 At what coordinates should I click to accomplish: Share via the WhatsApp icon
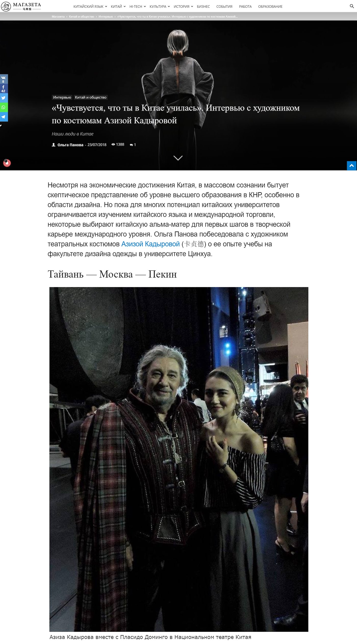pos(4,107)
